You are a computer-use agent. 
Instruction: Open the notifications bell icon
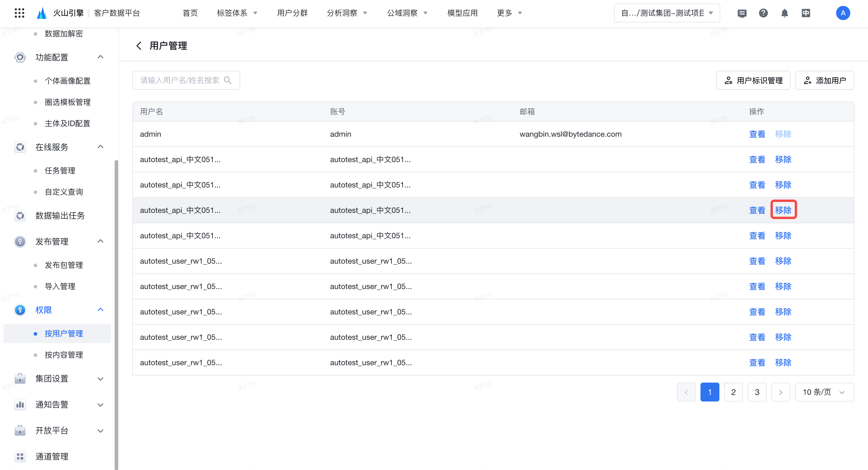(784, 13)
